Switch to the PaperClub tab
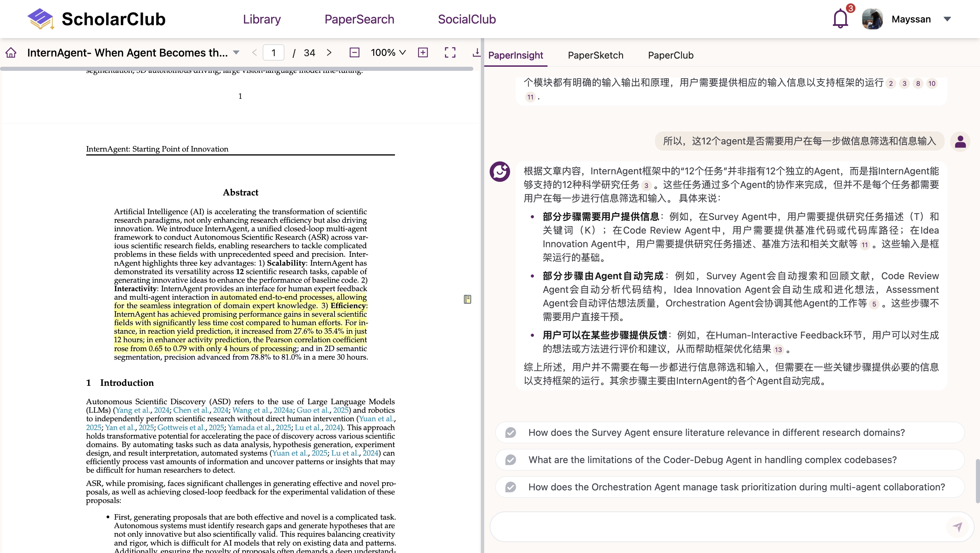The image size is (980, 553). pyautogui.click(x=670, y=55)
